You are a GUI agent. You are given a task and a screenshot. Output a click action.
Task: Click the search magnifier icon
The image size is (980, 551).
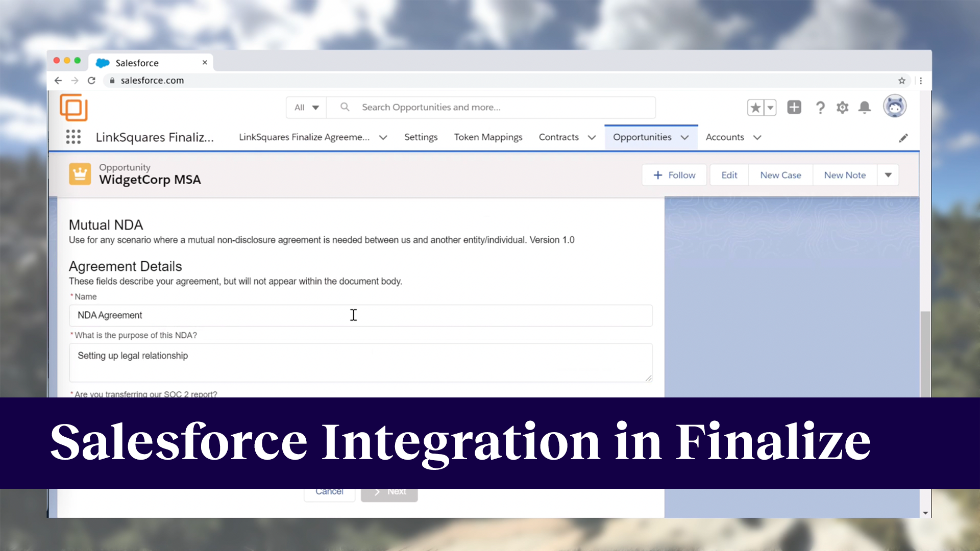345,107
